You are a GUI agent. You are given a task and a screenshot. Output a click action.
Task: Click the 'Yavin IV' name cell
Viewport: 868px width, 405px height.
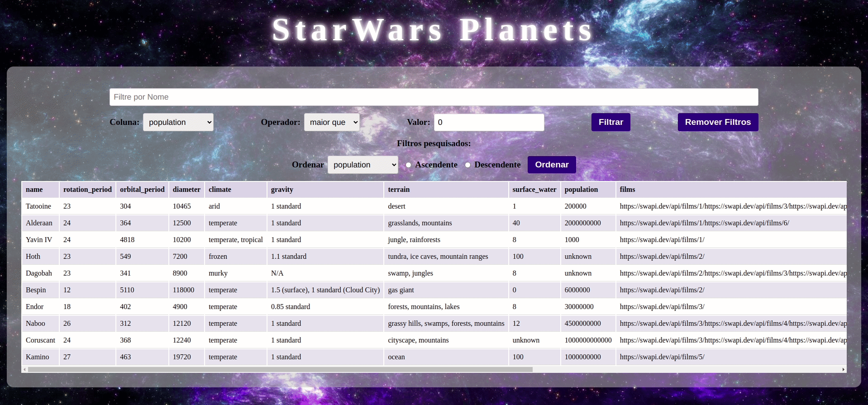click(x=40, y=240)
